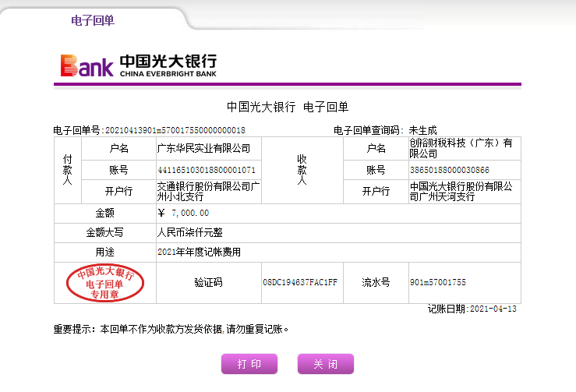The width and height of the screenshot is (576, 392).
Task: Click the 流水号 label cell
Action: 376,283
